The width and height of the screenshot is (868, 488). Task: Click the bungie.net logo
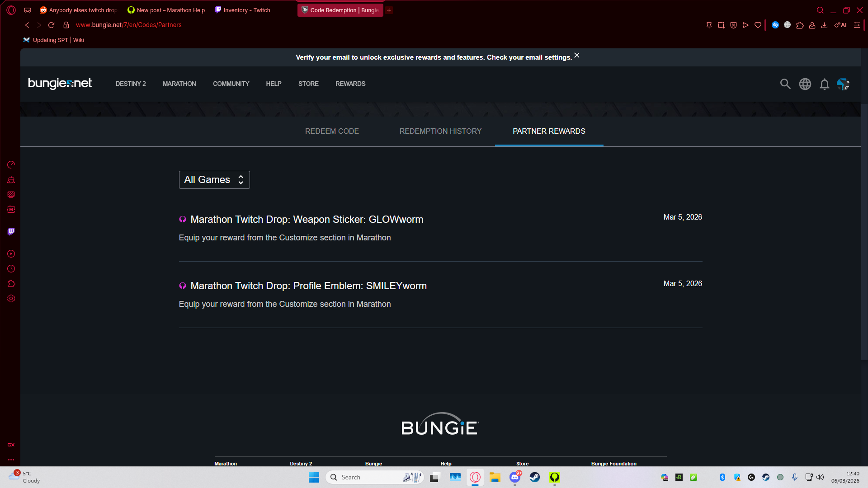point(60,84)
